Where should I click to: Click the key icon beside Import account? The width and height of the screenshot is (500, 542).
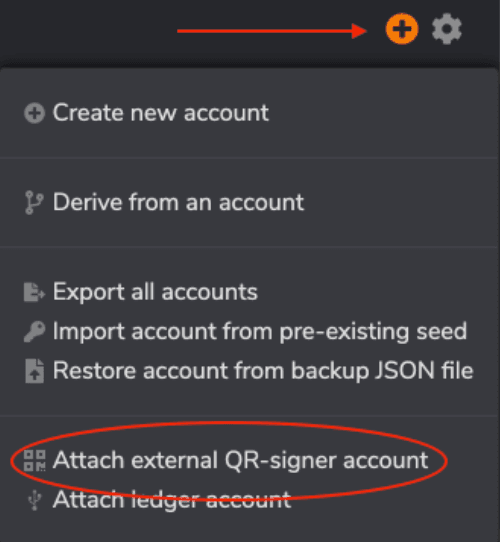click(34, 331)
